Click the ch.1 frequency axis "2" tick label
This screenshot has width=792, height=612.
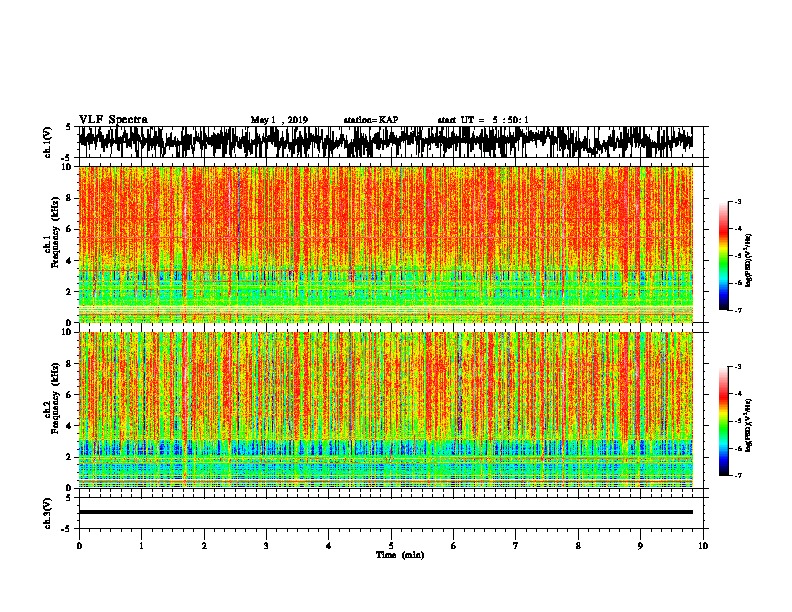tap(70, 291)
